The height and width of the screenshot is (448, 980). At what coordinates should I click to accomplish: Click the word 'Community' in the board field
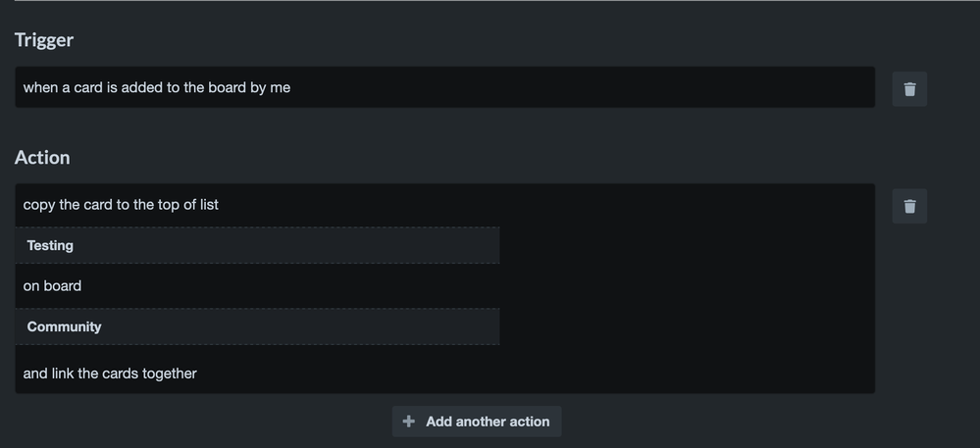[64, 326]
